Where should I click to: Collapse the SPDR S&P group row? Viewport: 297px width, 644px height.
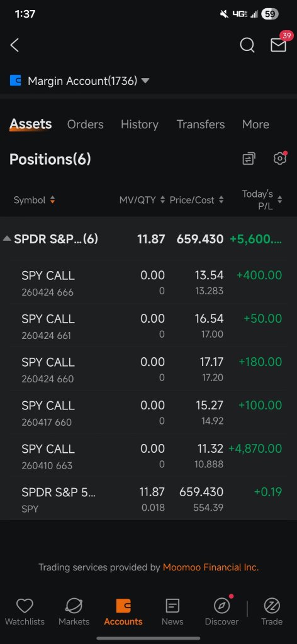pos(148,239)
